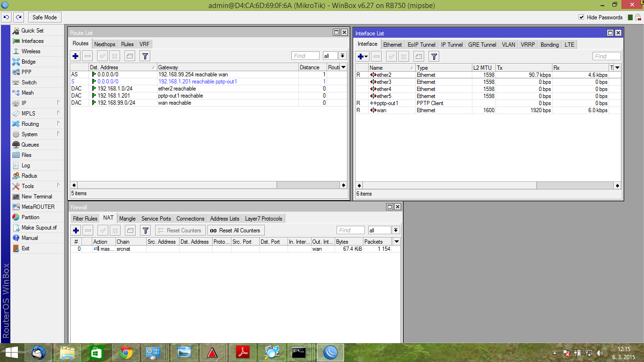Click the disable (X) icon in Interface List
This screenshot has height=362, width=644.
(404, 57)
